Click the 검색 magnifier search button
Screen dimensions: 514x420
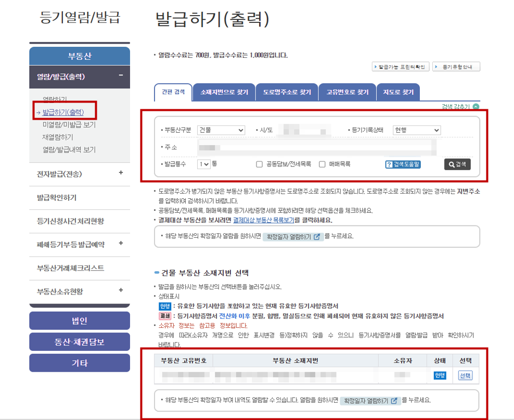457,164
